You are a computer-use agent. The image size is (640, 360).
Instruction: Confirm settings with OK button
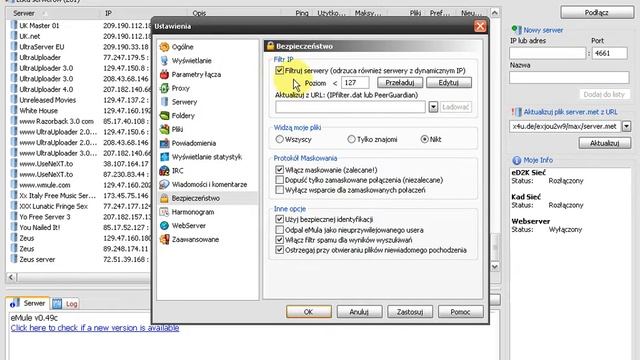click(309, 312)
